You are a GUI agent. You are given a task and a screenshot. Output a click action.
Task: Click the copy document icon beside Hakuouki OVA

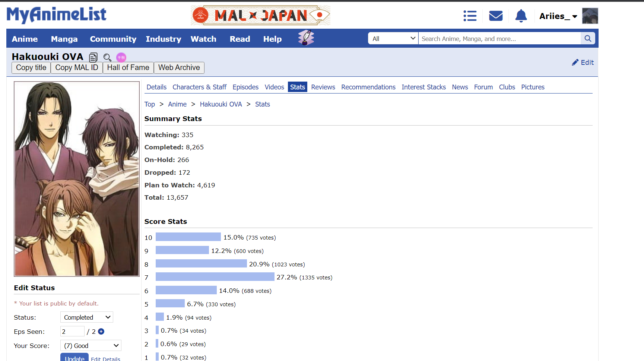pos(93,57)
